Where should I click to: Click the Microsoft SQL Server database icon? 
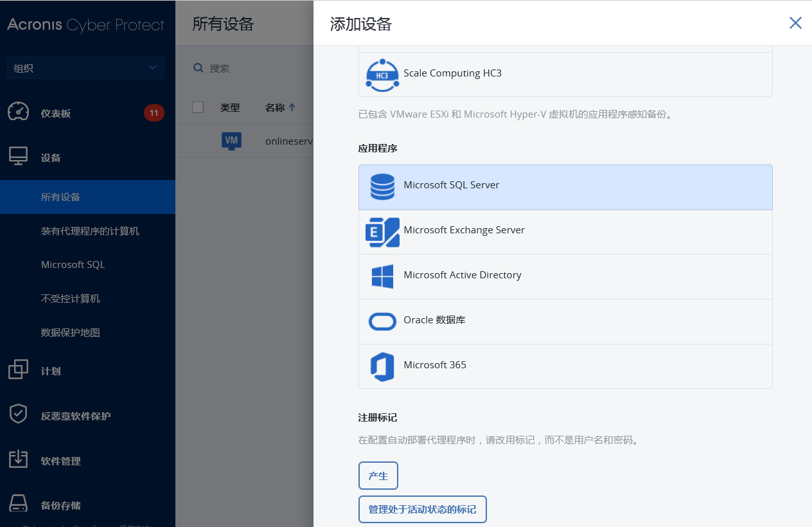(x=382, y=186)
